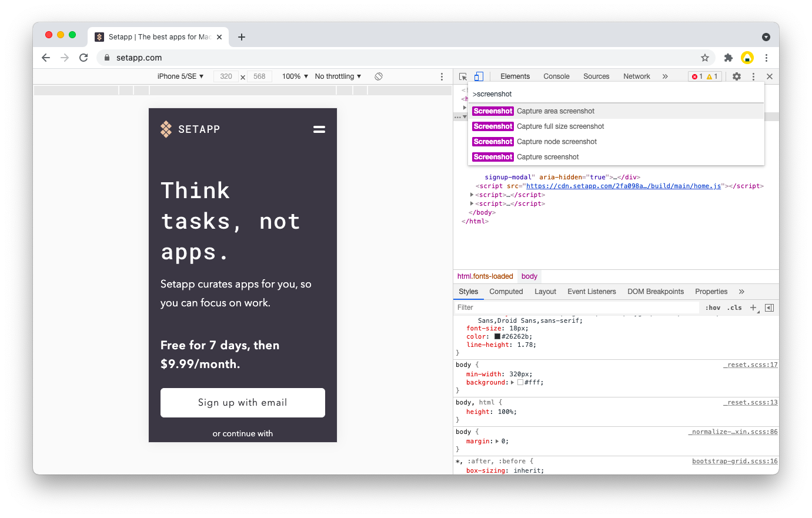This screenshot has height=518, width=812.
Task: Open the Properties tab
Action: click(711, 292)
